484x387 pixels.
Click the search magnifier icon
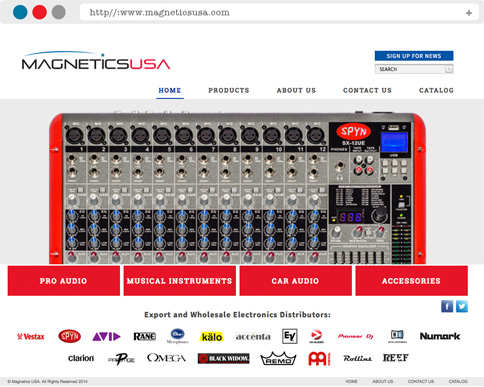coord(449,69)
